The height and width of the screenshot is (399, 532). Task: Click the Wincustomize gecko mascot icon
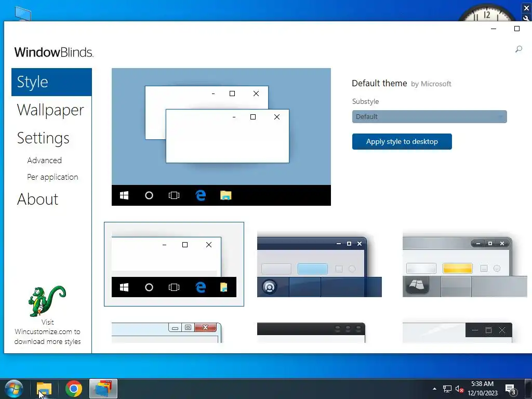tap(47, 301)
